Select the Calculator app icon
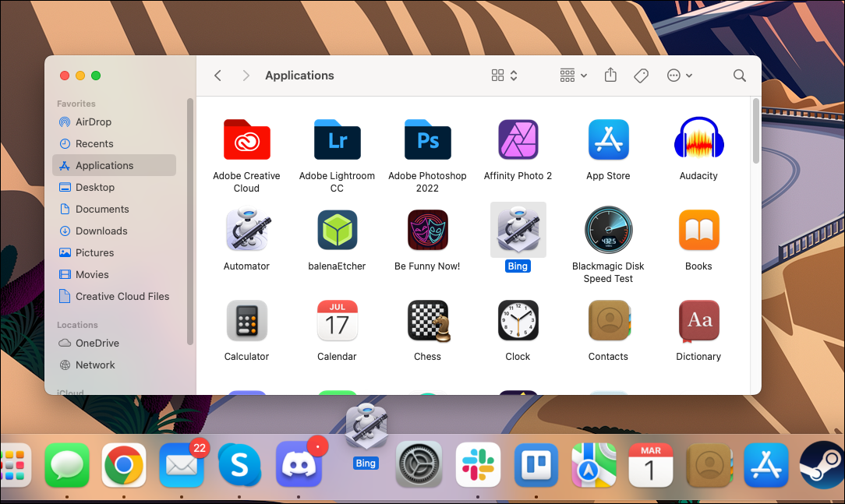Screen dimensions: 845x504 click(247, 320)
